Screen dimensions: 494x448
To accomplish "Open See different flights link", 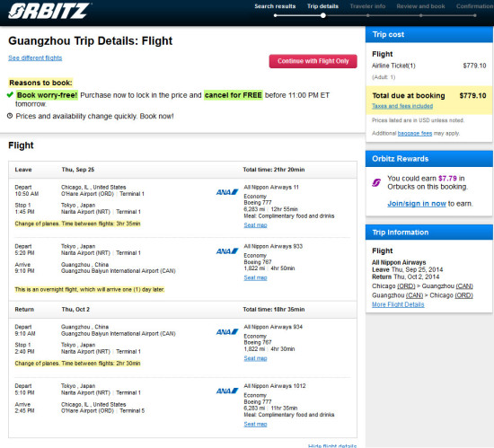I will coord(35,58).
